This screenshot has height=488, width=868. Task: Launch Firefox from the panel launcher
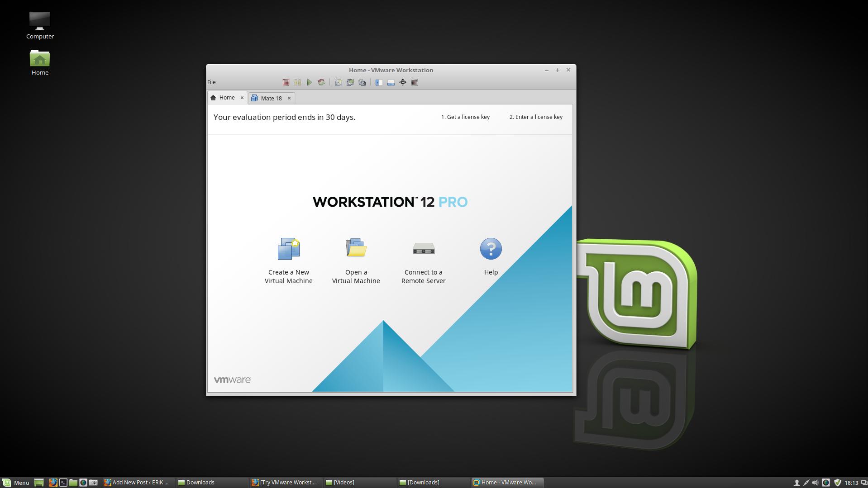click(53, 483)
